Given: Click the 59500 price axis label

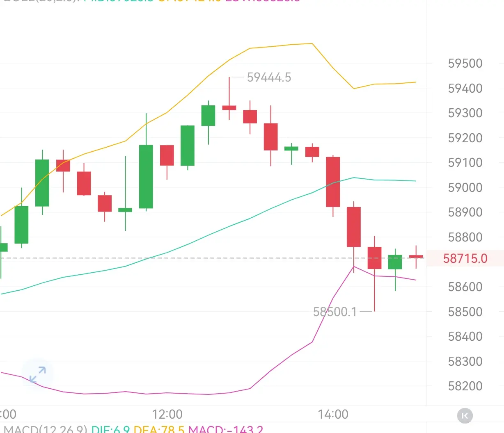Looking at the screenshot, I should pyautogui.click(x=465, y=64).
